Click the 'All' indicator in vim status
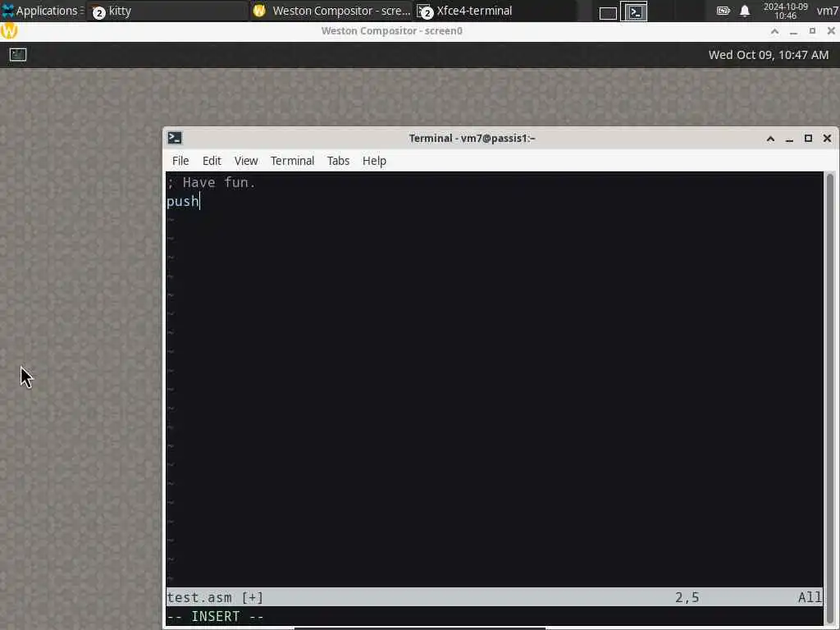Image resolution: width=840 pixels, height=630 pixels. click(x=810, y=597)
